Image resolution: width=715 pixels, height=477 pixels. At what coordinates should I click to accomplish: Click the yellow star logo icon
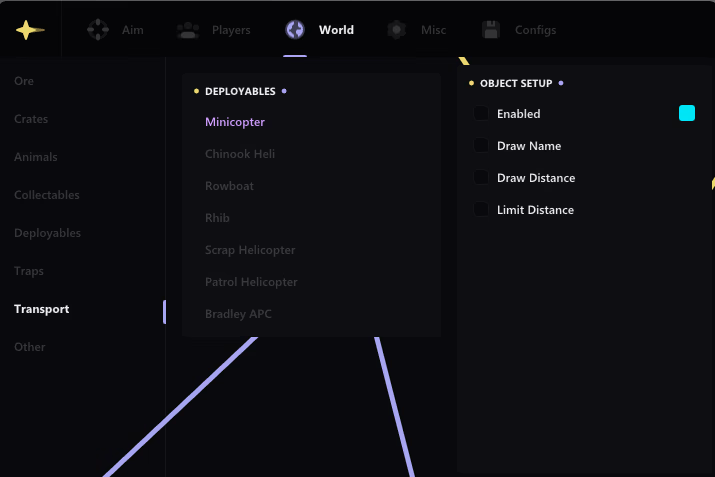(x=30, y=30)
